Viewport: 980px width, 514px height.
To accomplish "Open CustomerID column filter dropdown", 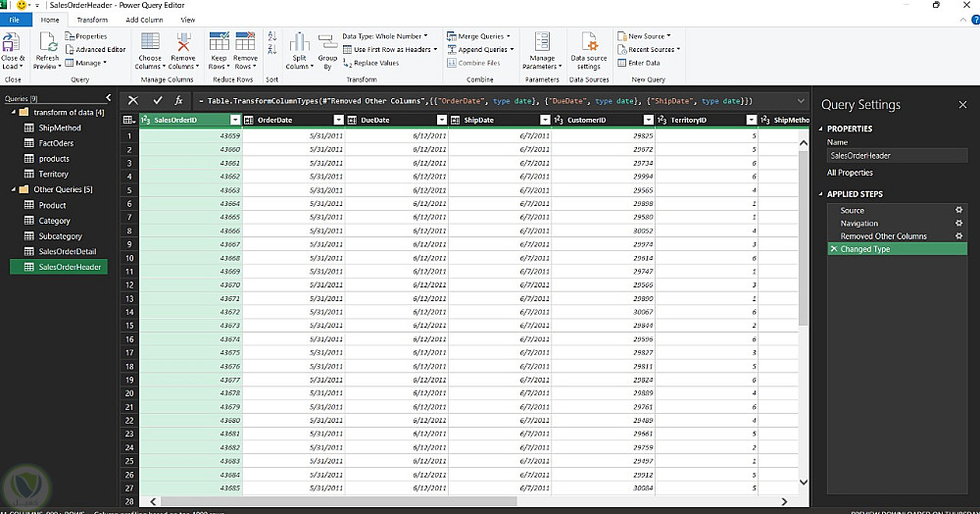I will coord(648,120).
